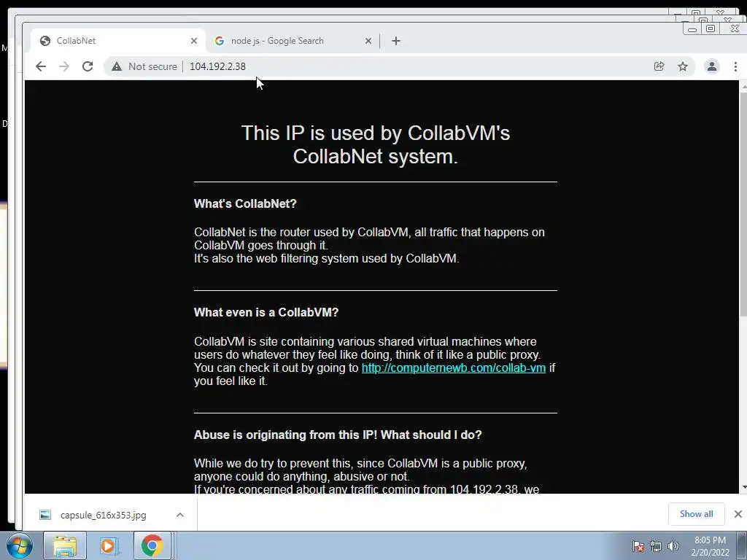Image resolution: width=747 pixels, height=560 pixels.
Task: Open the Windows Start menu
Action: [x=20, y=545]
